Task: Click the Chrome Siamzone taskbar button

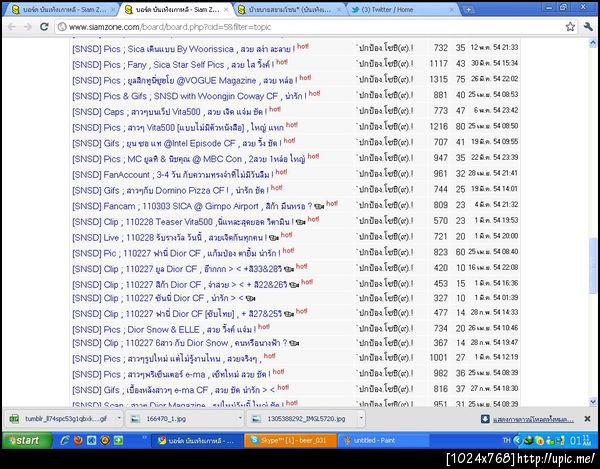Action: click(x=197, y=441)
